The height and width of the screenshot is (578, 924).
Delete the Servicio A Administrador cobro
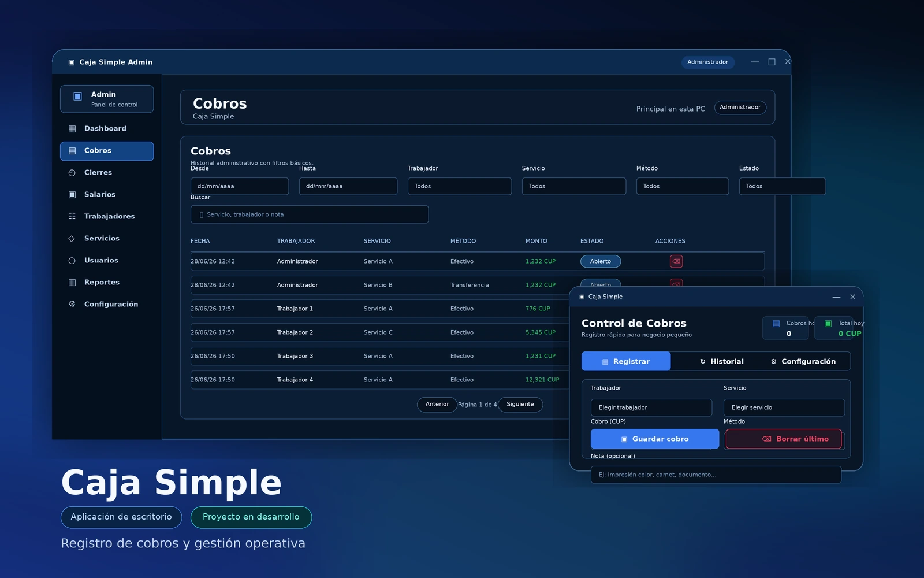[676, 261]
